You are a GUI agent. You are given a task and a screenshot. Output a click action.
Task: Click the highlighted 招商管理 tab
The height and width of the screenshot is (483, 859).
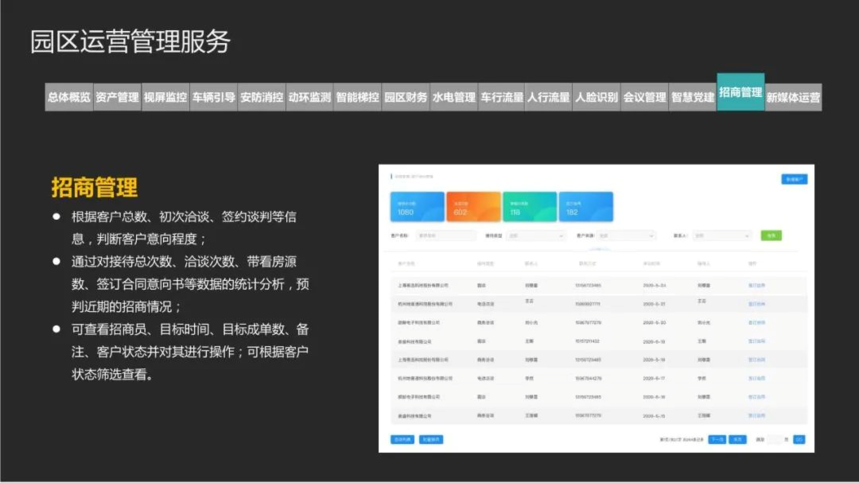click(x=741, y=92)
